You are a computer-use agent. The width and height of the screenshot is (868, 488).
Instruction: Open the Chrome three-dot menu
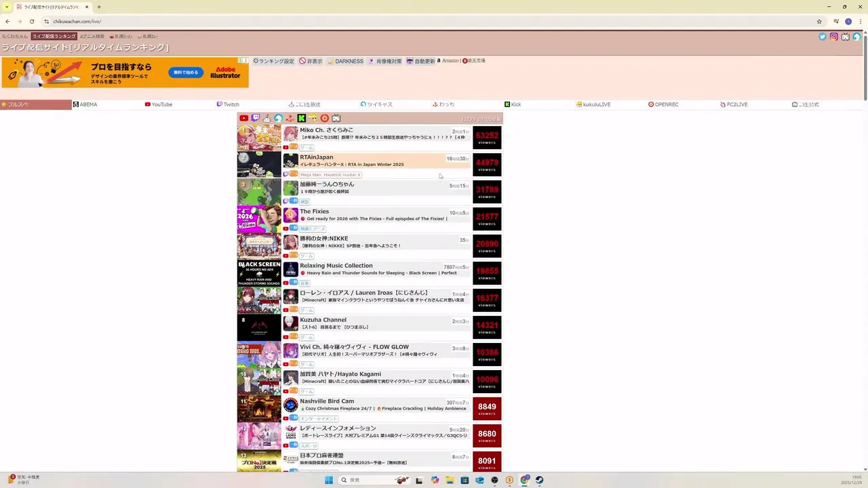point(860,21)
